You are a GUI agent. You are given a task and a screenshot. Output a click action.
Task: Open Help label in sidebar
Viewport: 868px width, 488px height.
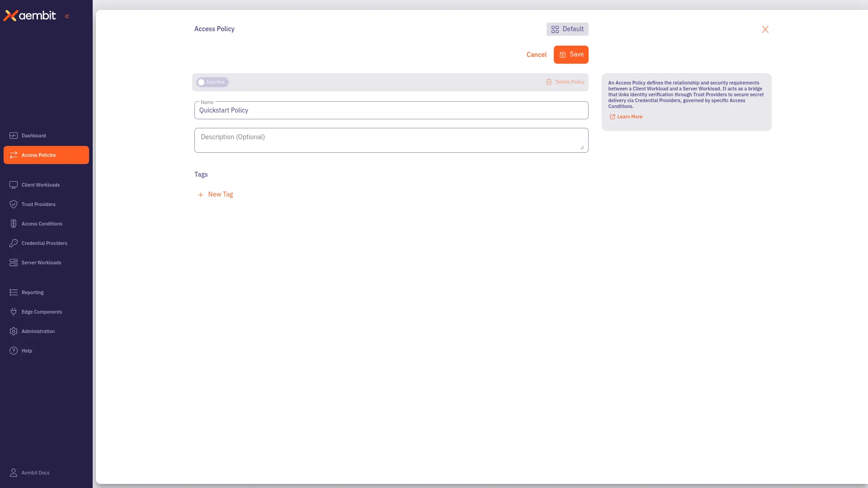point(27,351)
